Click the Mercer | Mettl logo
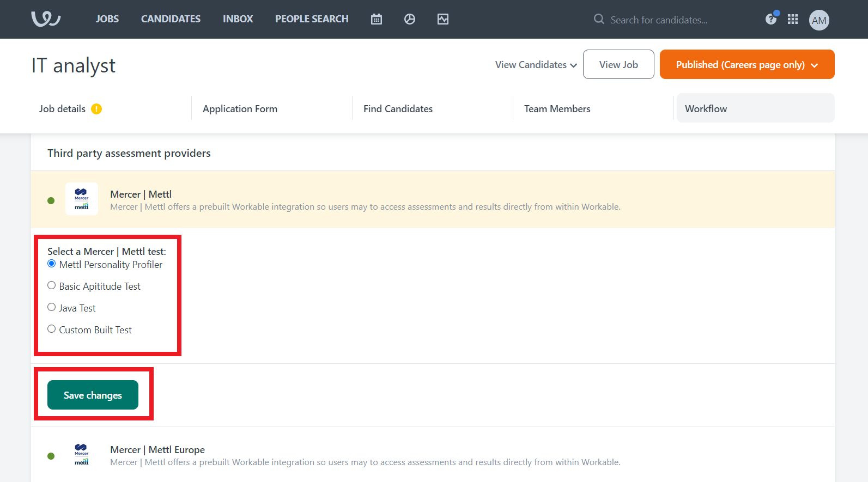The image size is (868, 482). [82, 199]
